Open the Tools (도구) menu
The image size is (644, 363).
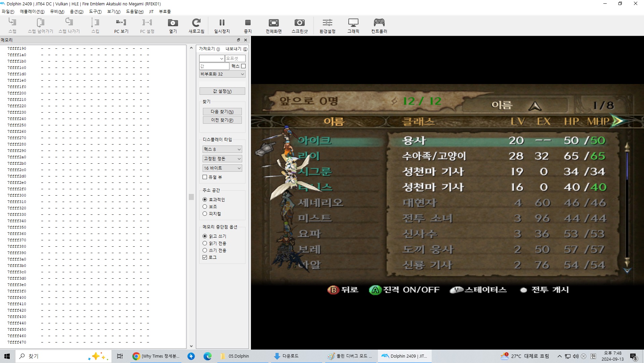click(x=95, y=11)
